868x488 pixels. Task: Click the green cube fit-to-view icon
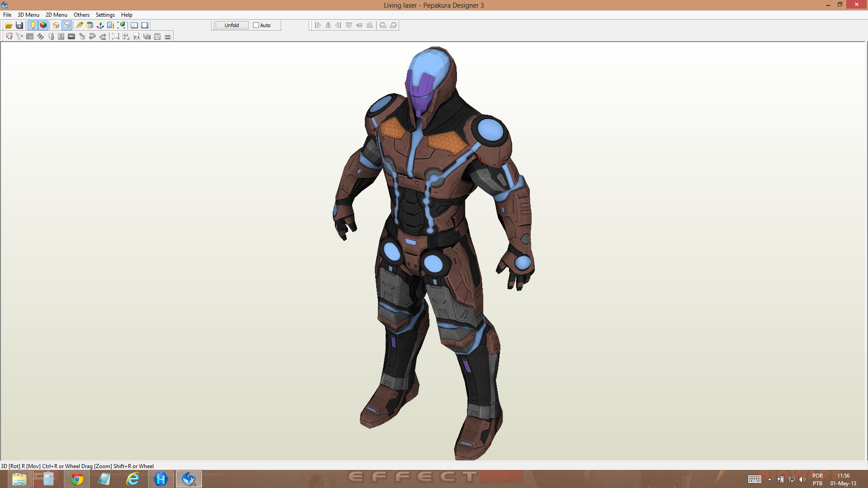pyautogui.click(x=121, y=25)
